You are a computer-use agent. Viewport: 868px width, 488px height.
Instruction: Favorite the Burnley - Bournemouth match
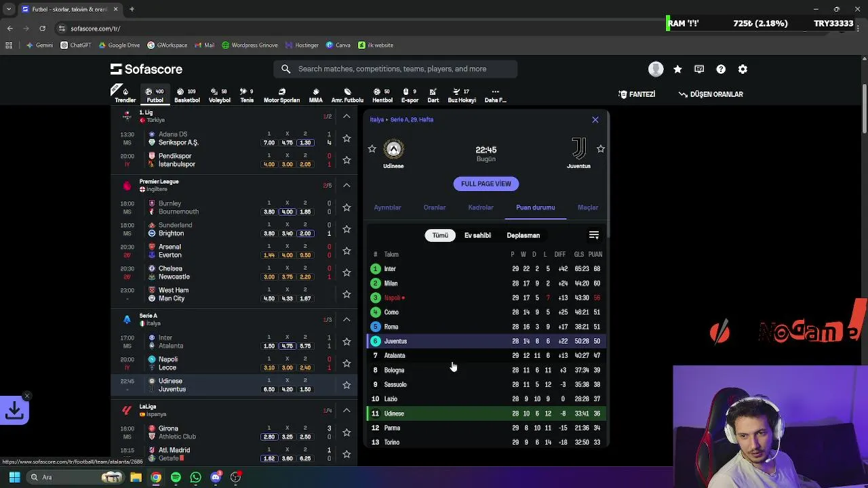(x=347, y=207)
